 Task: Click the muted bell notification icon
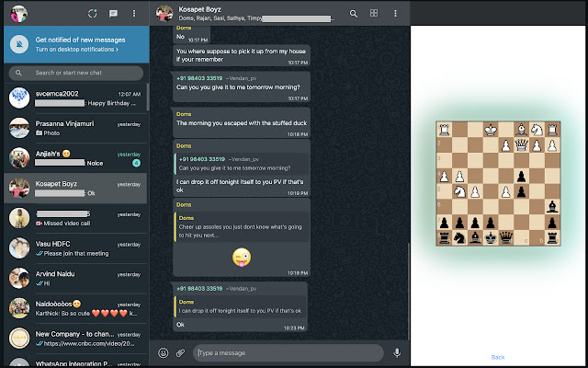point(19,44)
